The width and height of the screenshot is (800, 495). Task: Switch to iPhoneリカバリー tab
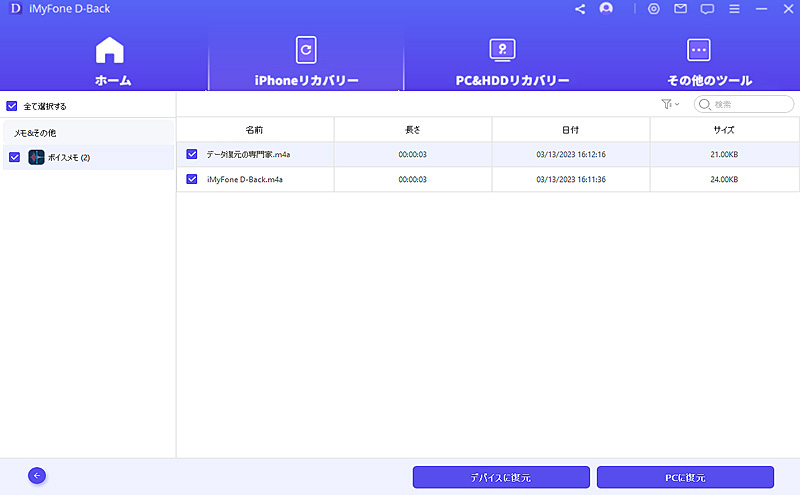(x=306, y=62)
